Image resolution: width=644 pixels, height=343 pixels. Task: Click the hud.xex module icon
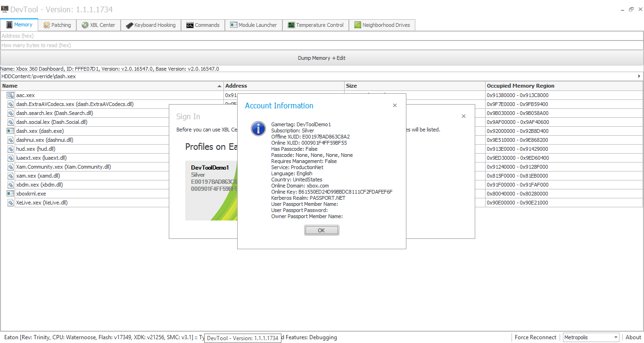coord(10,149)
